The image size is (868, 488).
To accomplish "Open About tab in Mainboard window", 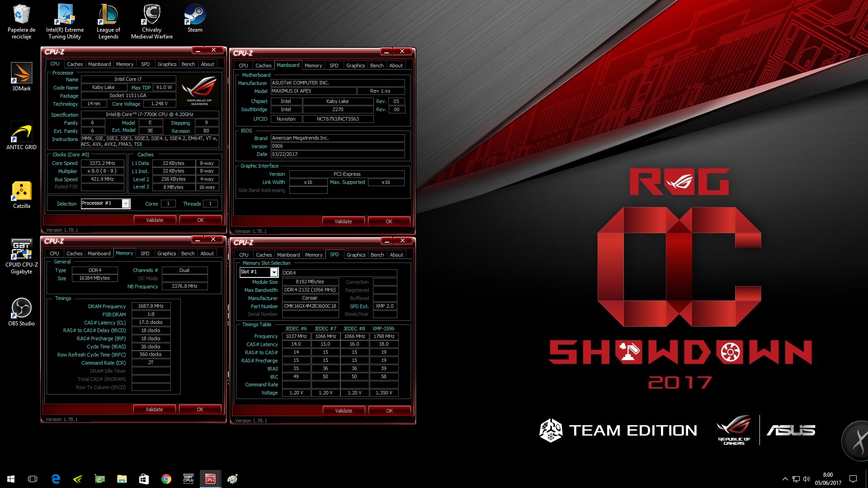I will pos(396,66).
